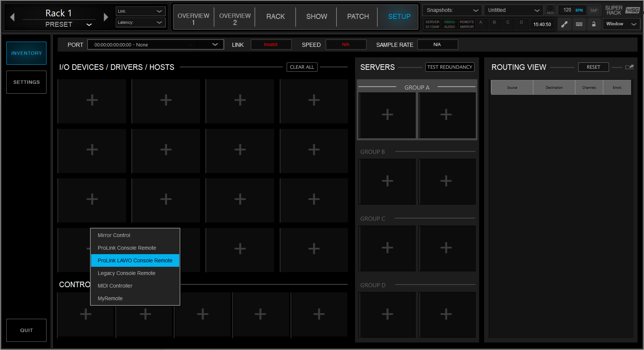
Task: Reset the routing view with RESET
Action: coord(593,67)
